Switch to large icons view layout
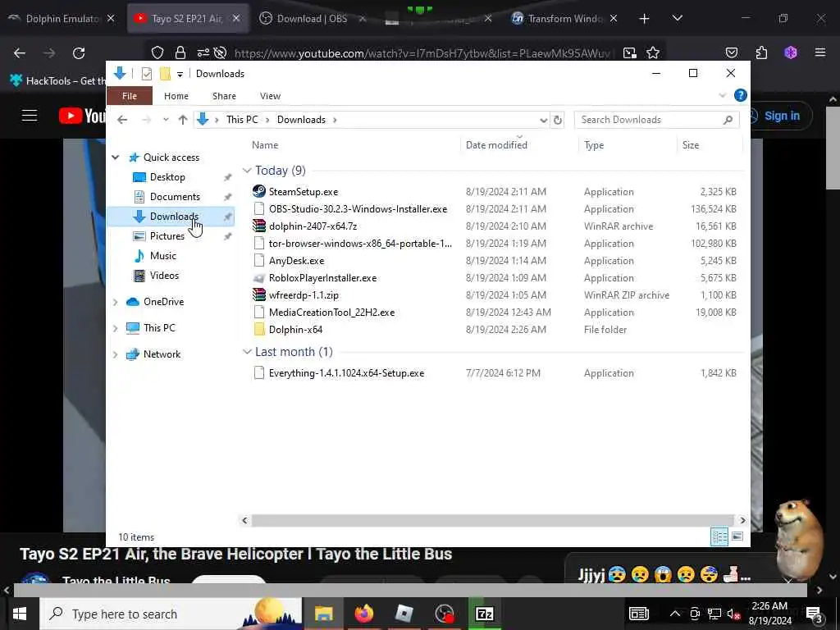 click(737, 536)
